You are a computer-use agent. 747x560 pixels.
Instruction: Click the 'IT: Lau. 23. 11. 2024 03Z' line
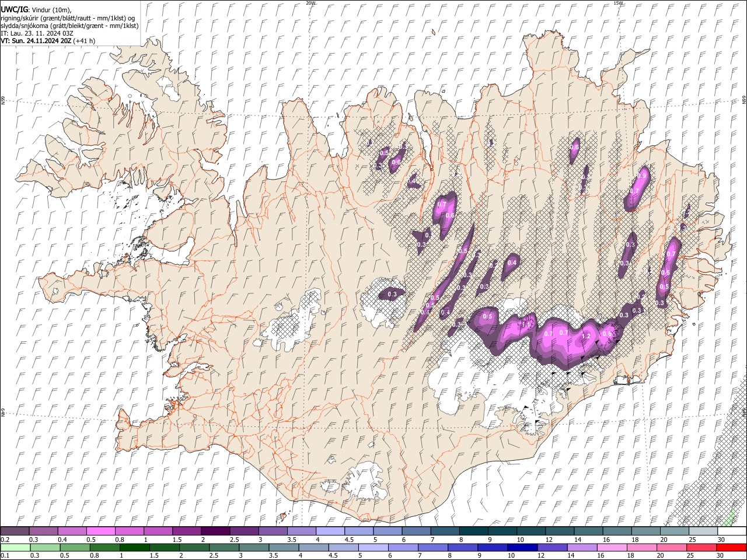(37, 33)
